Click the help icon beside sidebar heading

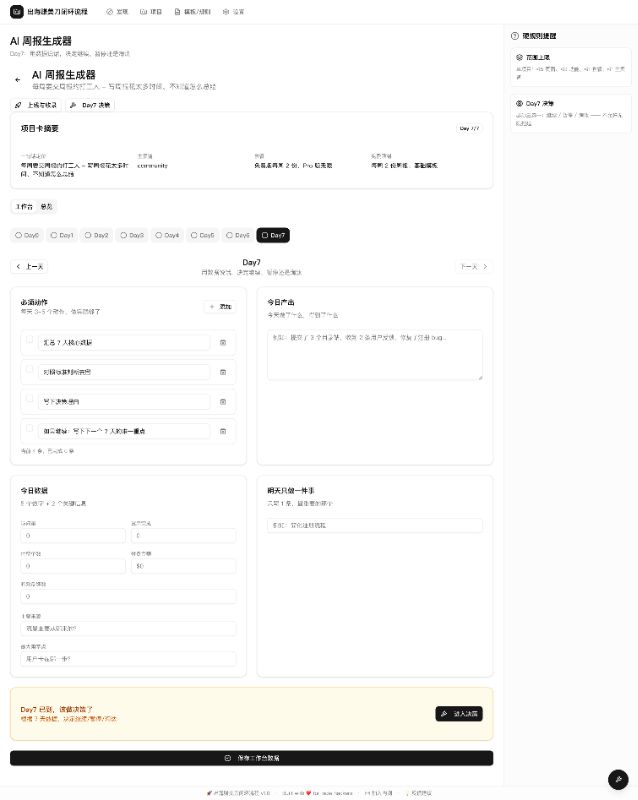click(x=514, y=36)
